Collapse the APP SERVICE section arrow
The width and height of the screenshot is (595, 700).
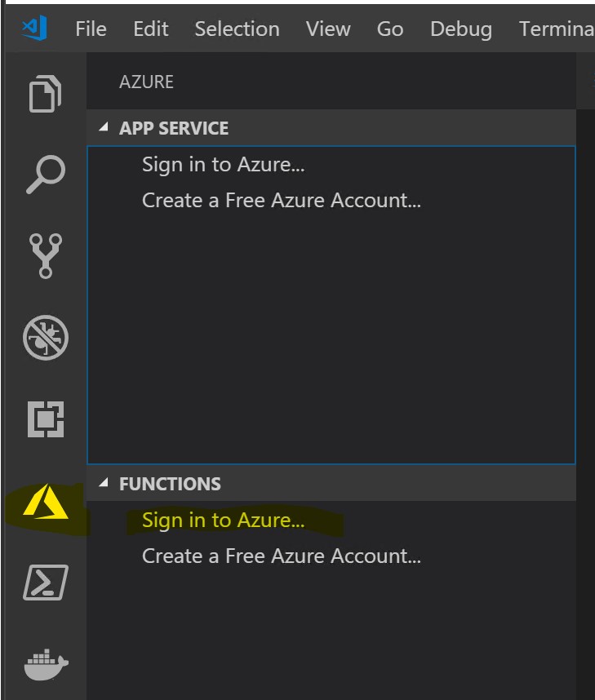104,127
